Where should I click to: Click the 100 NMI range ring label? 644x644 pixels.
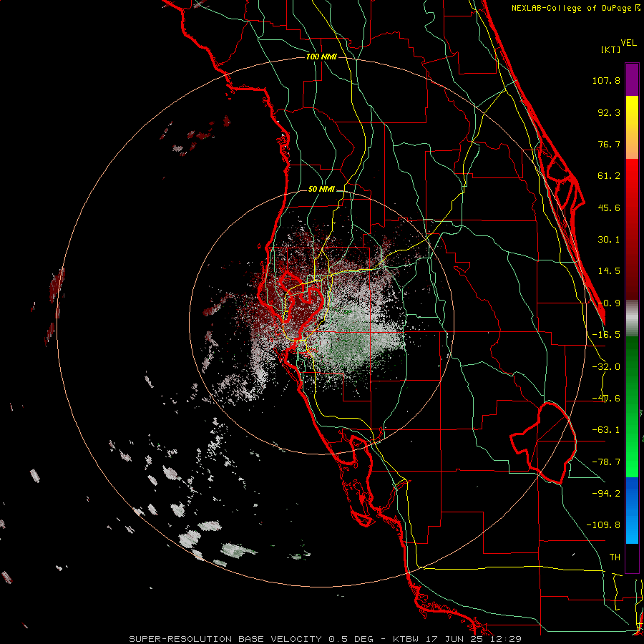click(x=321, y=57)
